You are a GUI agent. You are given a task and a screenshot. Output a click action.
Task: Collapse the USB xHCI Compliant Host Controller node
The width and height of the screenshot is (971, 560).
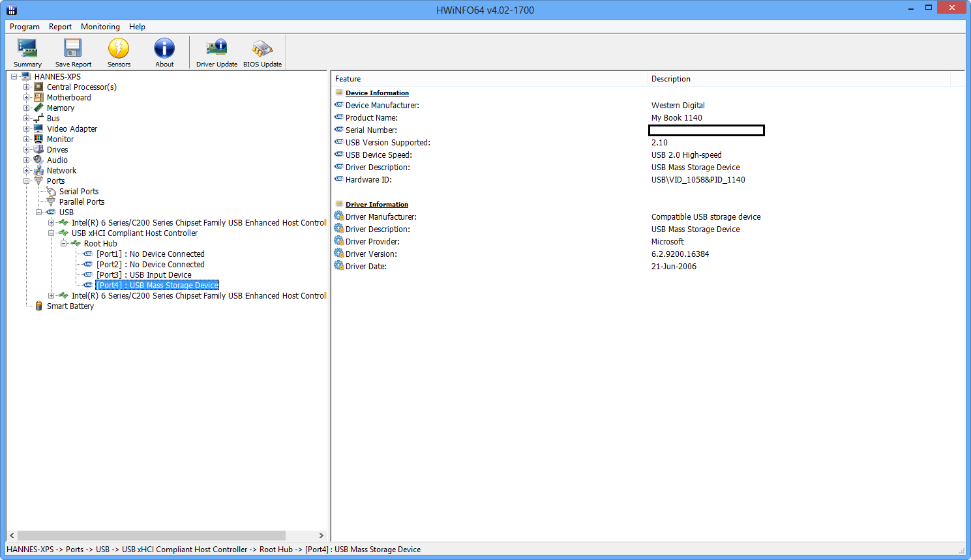point(52,233)
